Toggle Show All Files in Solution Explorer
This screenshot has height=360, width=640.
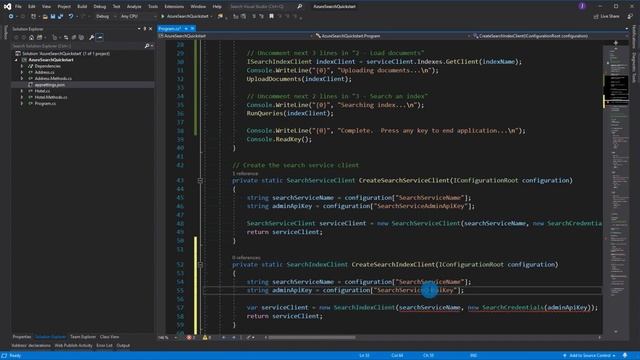pyautogui.click(x=81, y=37)
